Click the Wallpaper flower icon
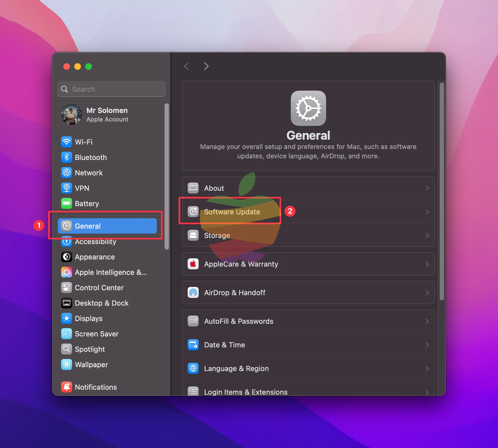The width and height of the screenshot is (498, 448). pos(67,365)
